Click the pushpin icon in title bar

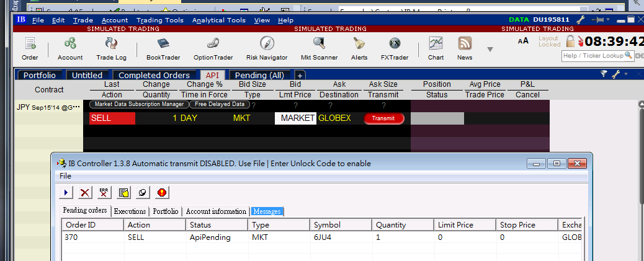click(x=597, y=20)
